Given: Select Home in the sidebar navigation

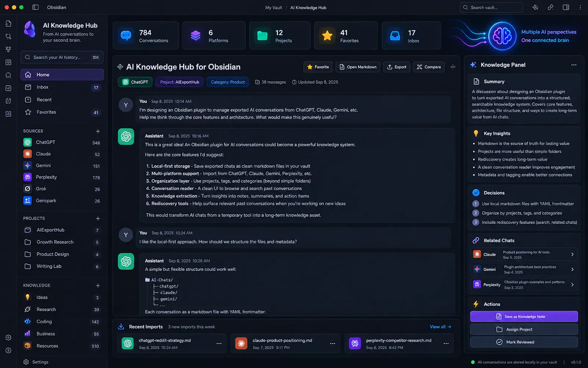Looking at the screenshot, I should point(62,75).
